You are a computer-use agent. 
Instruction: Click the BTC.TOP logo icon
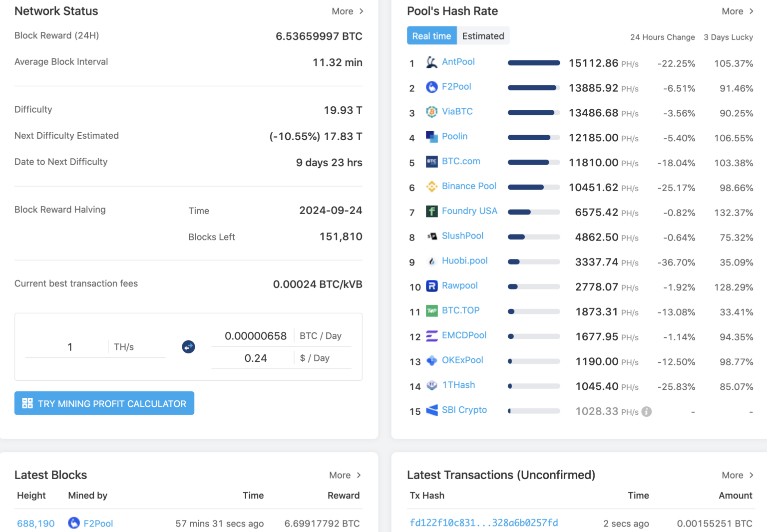click(x=431, y=311)
